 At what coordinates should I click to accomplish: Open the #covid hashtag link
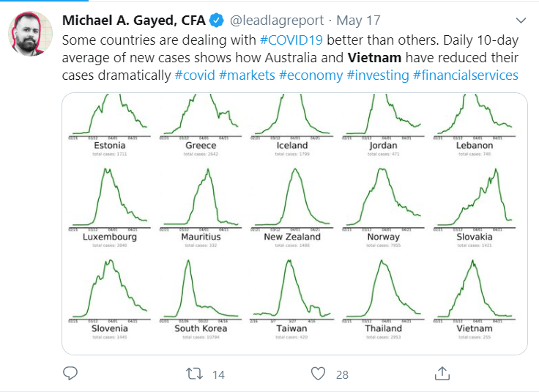click(195, 75)
